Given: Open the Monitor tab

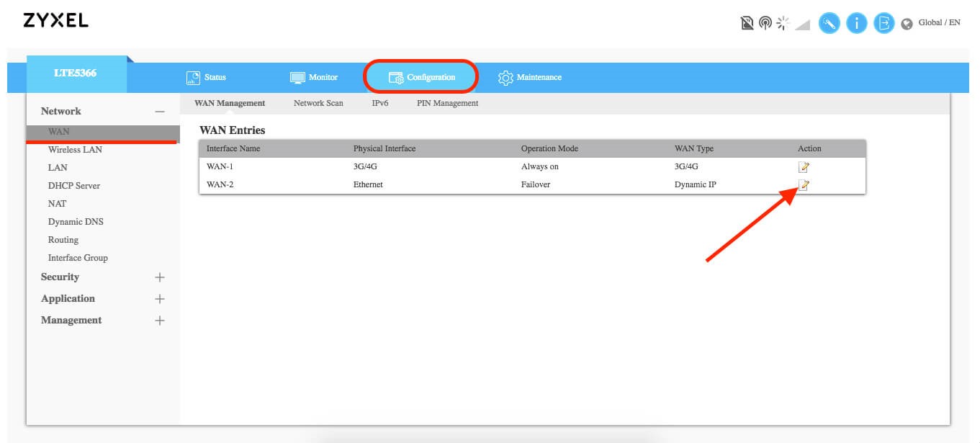Looking at the screenshot, I should 313,77.
